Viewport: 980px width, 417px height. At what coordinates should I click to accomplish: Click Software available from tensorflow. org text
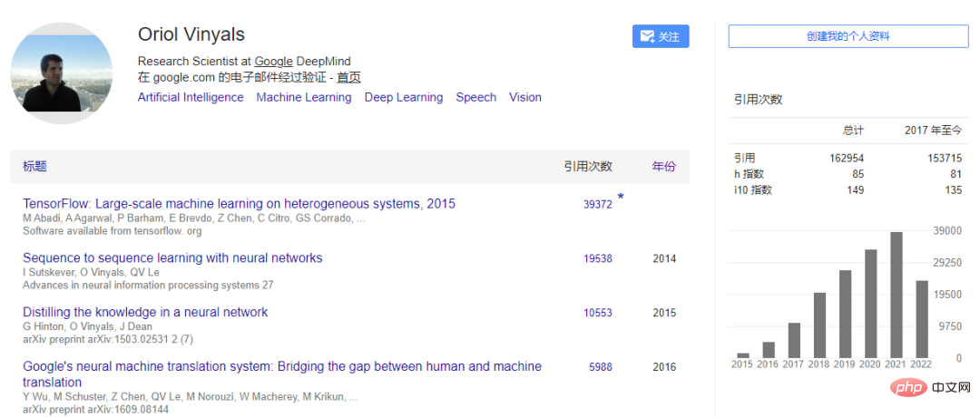[x=113, y=231]
